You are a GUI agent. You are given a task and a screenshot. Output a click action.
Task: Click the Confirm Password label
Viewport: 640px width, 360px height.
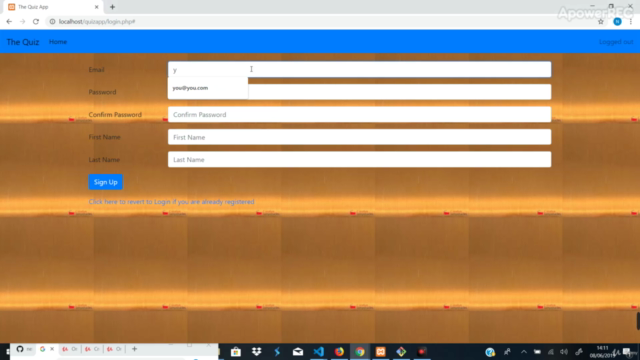coord(115,115)
